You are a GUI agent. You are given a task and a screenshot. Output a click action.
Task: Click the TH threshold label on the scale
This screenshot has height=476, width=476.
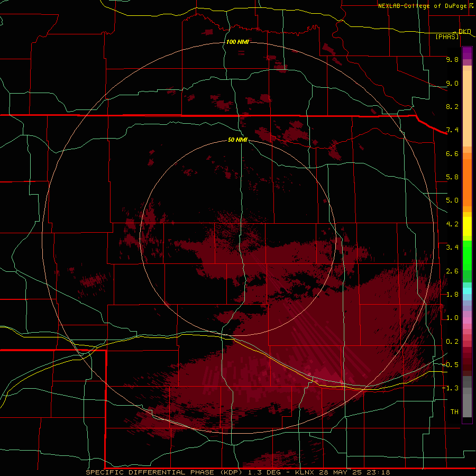pyautogui.click(x=454, y=412)
